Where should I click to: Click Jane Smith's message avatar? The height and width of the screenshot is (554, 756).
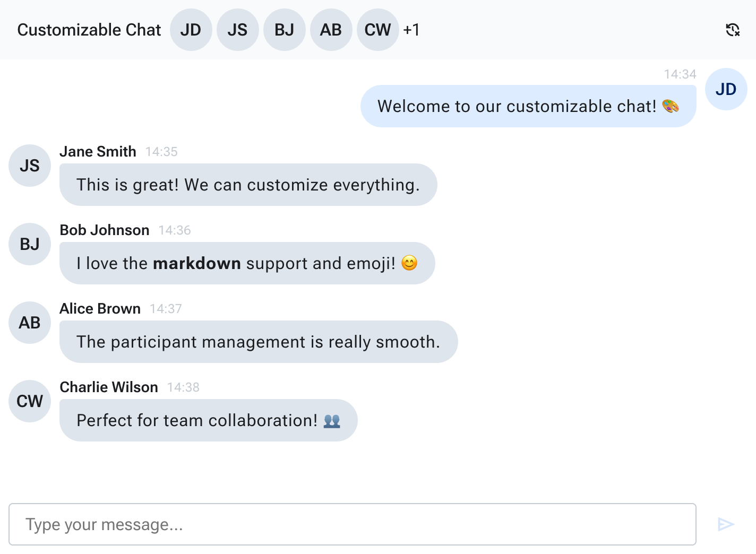coord(30,166)
